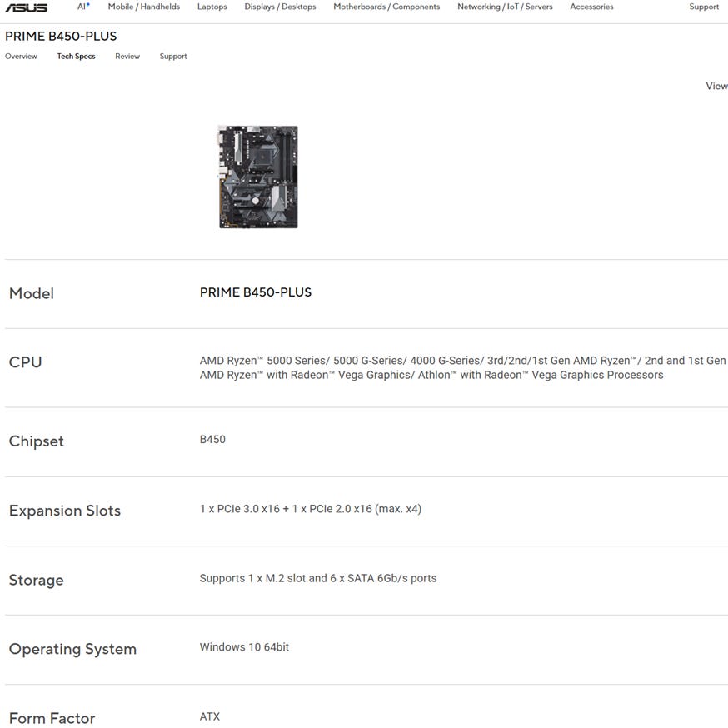
Task: Click the Form Factor label
Action: [x=52, y=718]
